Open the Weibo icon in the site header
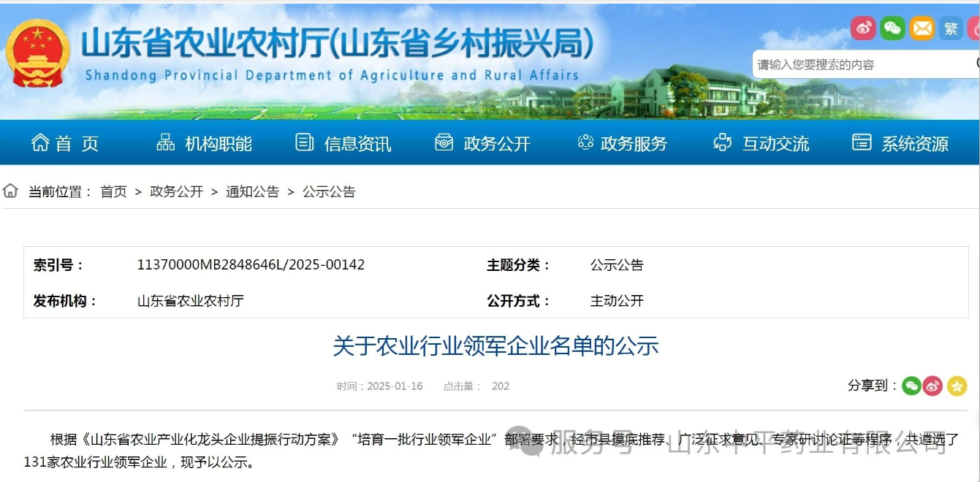This screenshot has height=482, width=980. (864, 28)
